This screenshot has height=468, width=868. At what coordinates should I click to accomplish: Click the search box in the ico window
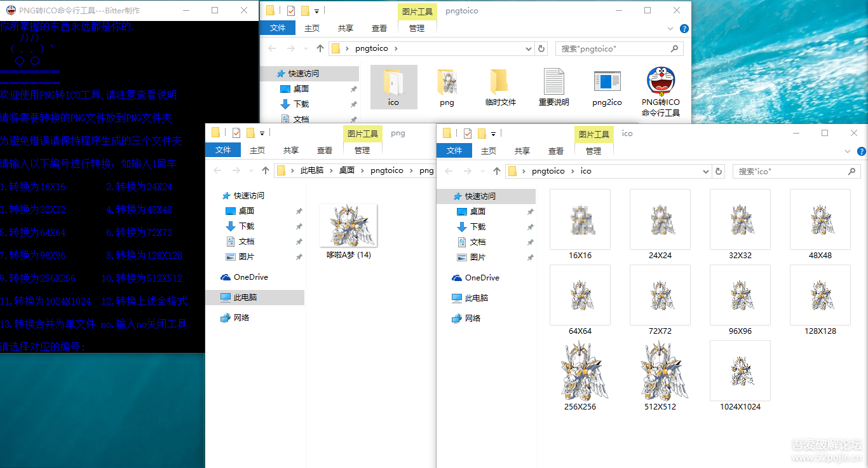pos(796,171)
